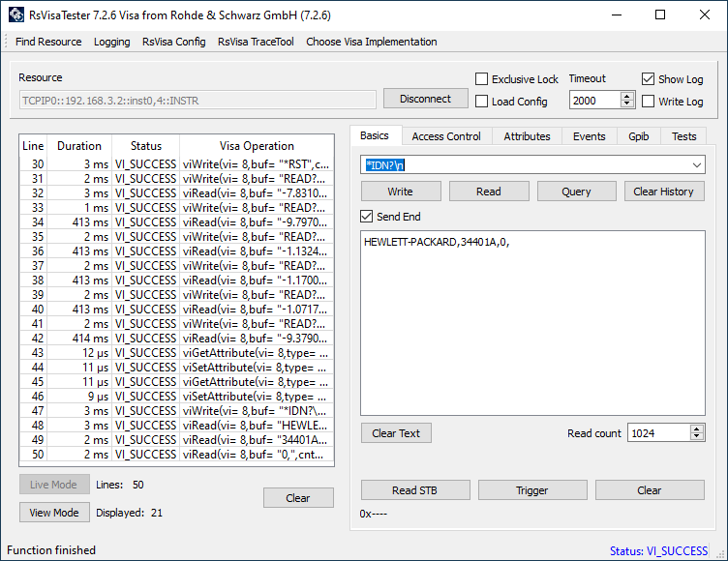Uncheck the Send End checkbox
Screen dimensions: 728x561
click(x=366, y=217)
